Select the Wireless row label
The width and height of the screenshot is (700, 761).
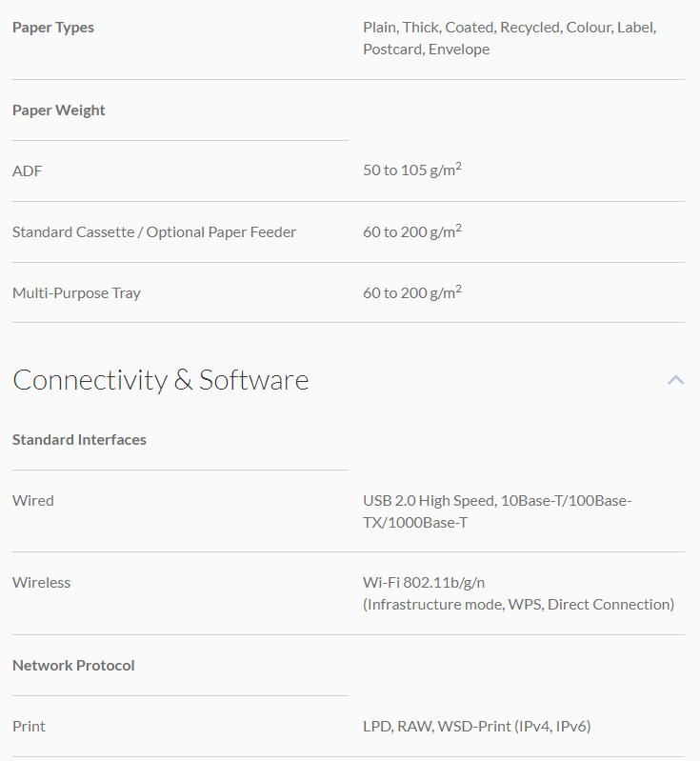(x=42, y=583)
